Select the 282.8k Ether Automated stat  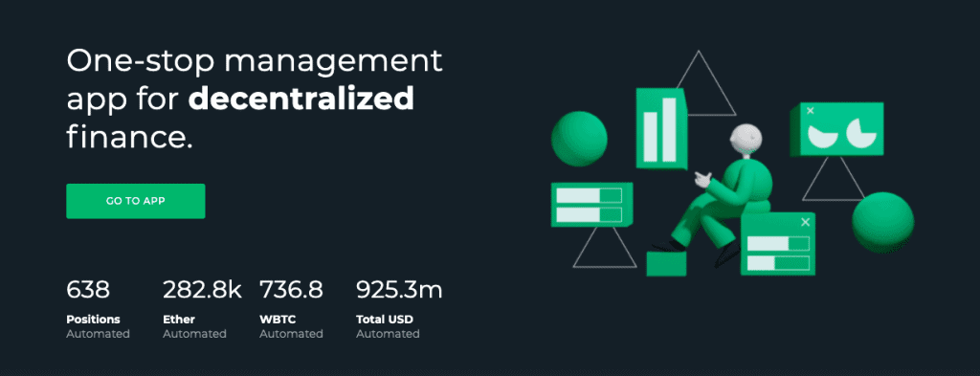click(202, 309)
